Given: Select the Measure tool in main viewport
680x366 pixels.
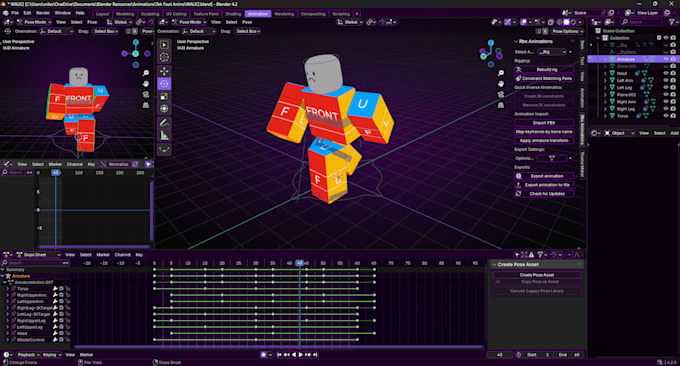Looking at the screenshot, I should pos(164,136).
